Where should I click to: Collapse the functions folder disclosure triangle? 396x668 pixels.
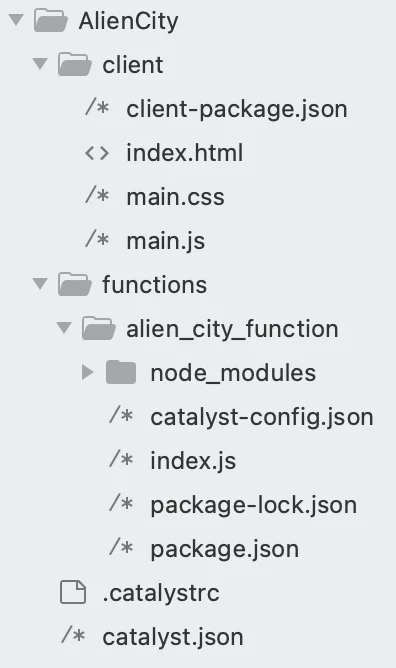coord(40,284)
